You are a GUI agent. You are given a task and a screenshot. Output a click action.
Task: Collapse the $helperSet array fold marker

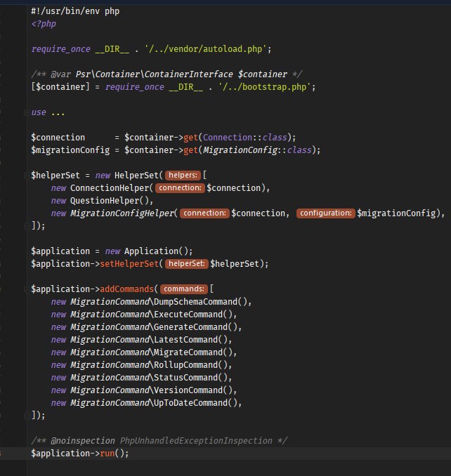click(x=27, y=176)
